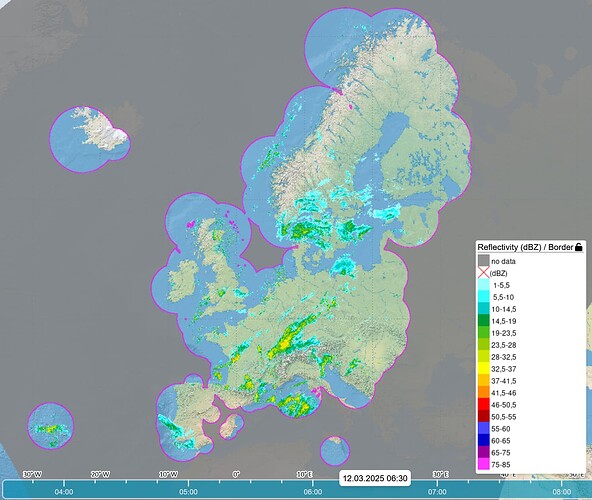Choose the 19-23,5 green swatch
This screenshot has height=500, width=592.
tap(484, 333)
